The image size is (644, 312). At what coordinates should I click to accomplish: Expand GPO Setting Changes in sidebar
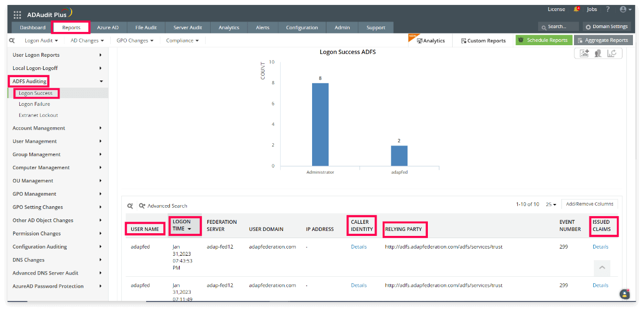(57, 207)
